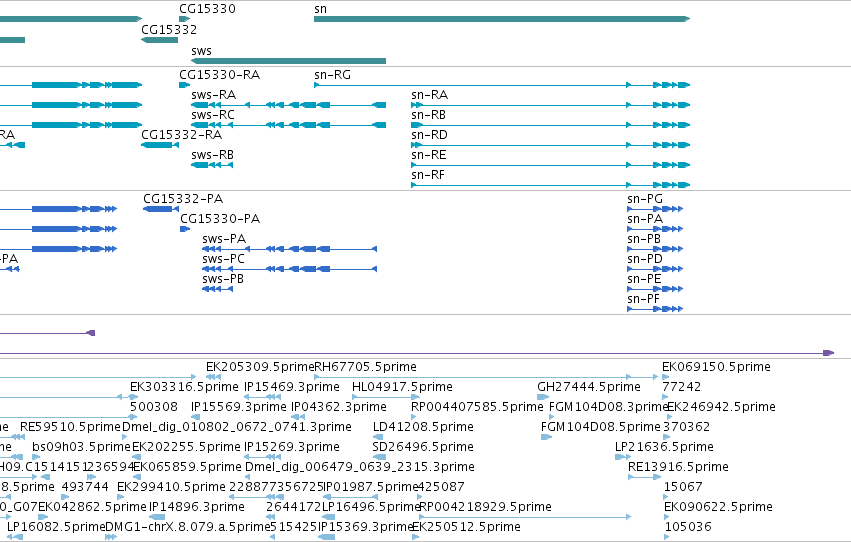Click the EK303316.5prime EST label
Viewport: 851px width, 542px height.
pyautogui.click(x=184, y=387)
